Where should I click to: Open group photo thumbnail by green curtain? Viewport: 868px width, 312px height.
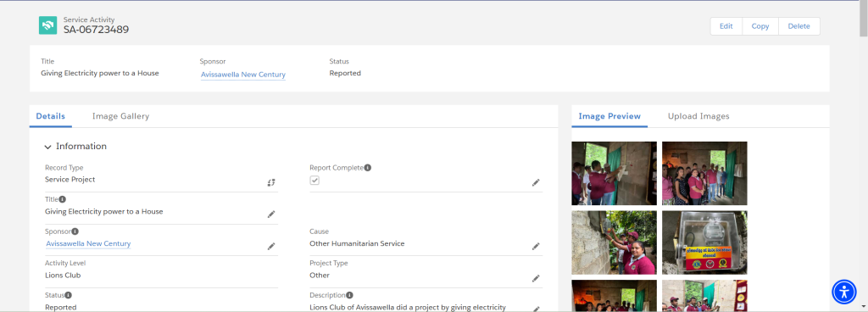coord(704,173)
